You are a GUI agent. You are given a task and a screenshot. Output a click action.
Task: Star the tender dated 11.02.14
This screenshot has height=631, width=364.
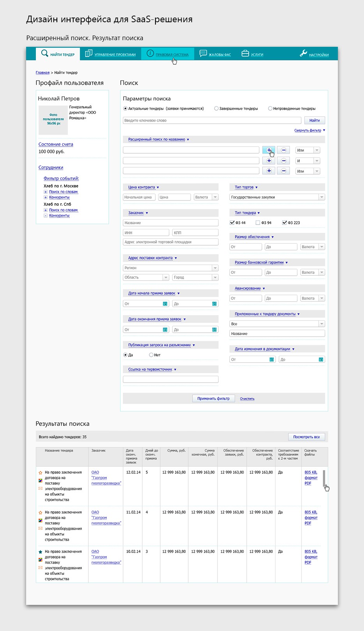coord(41,512)
